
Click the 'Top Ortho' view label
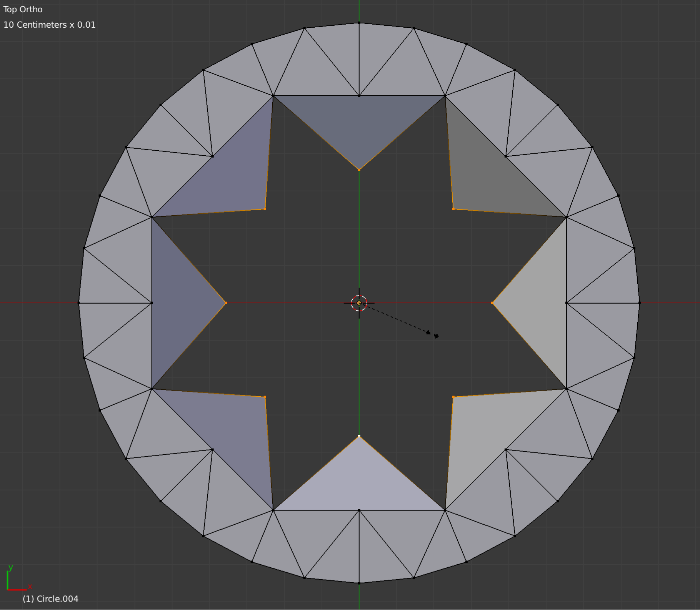click(x=23, y=9)
